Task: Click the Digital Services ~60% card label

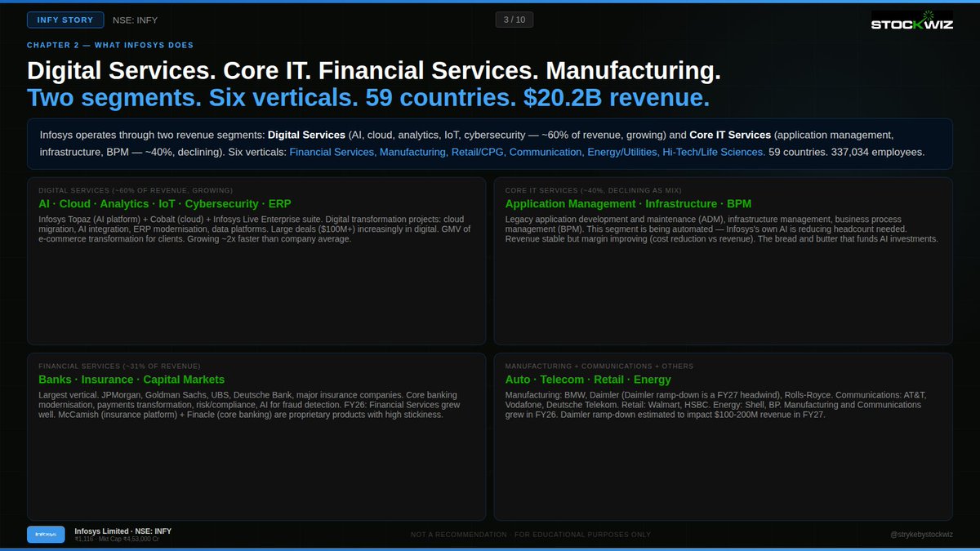Action: coord(136,190)
